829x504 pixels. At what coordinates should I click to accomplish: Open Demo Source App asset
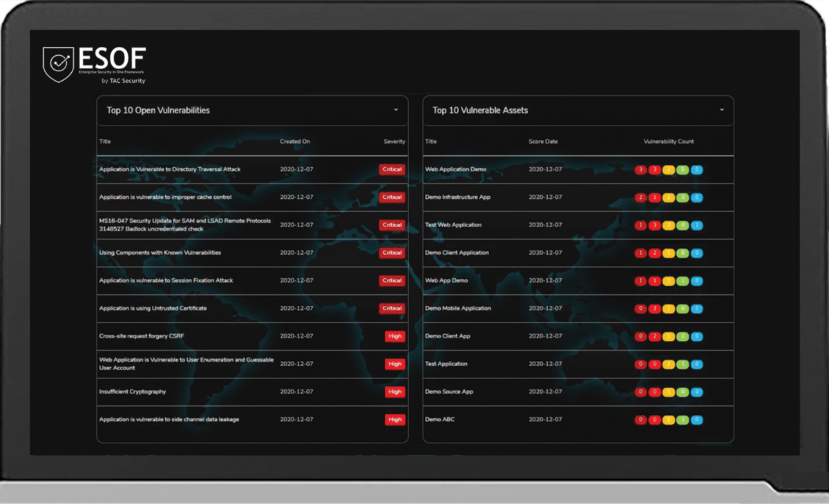449,391
